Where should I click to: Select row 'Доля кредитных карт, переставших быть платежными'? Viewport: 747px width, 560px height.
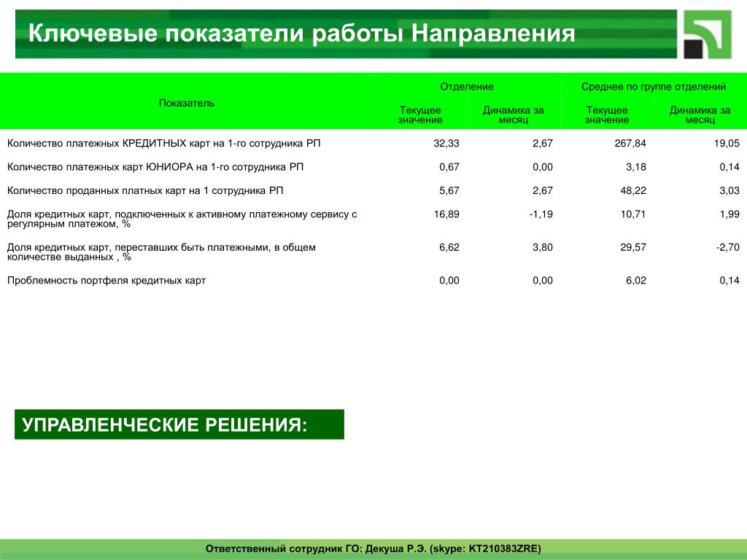pos(373,252)
